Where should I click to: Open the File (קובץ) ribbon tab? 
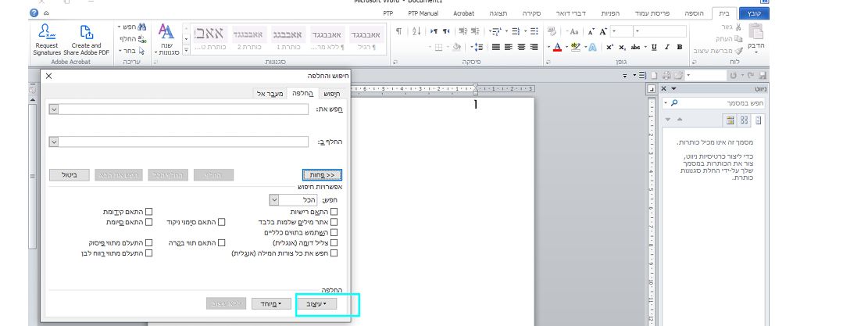click(x=753, y=13)
